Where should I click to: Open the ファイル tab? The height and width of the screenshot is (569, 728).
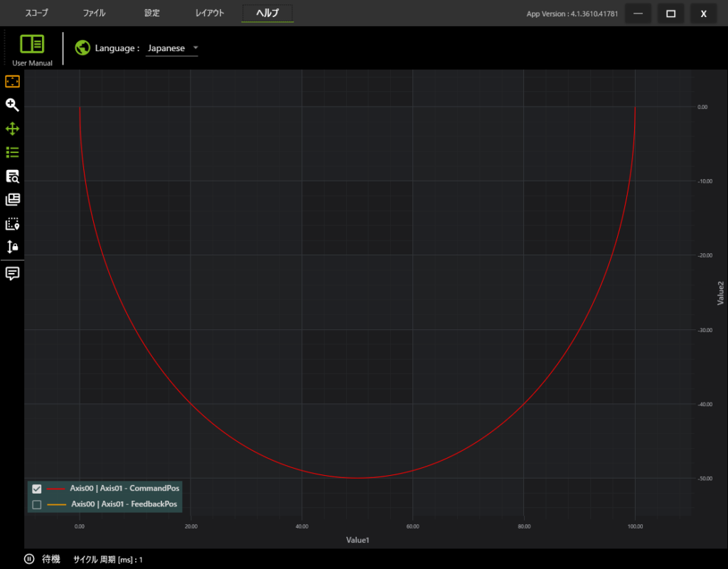coord(94,14)
